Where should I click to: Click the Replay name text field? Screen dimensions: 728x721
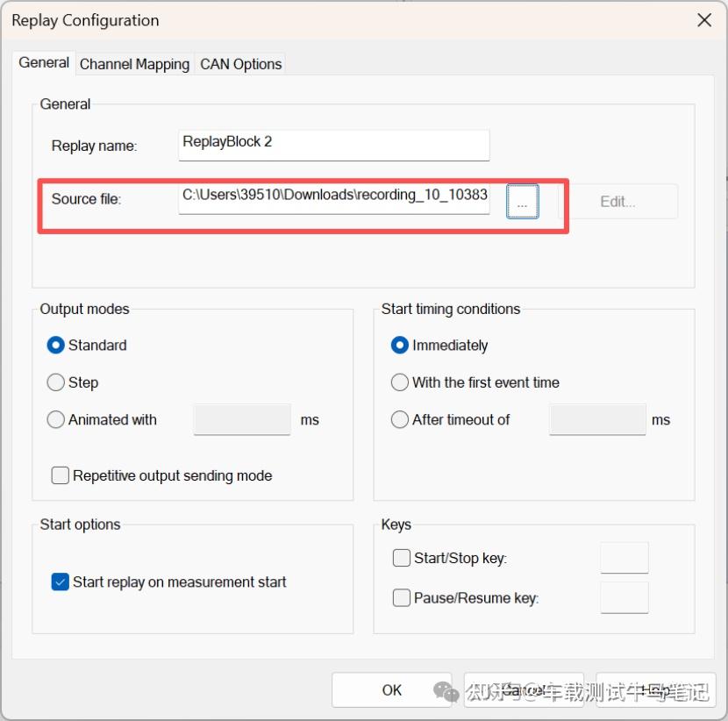[334, 146]
